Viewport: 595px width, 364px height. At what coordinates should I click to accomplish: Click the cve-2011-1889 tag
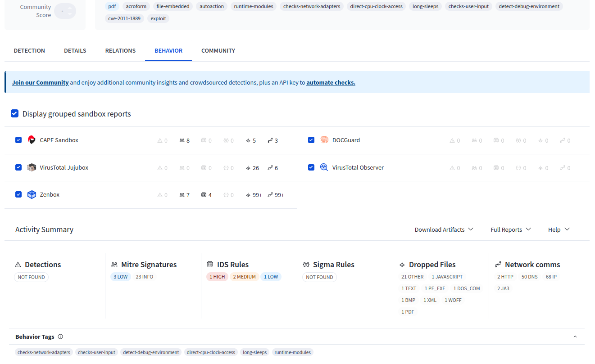coord(124,18)
